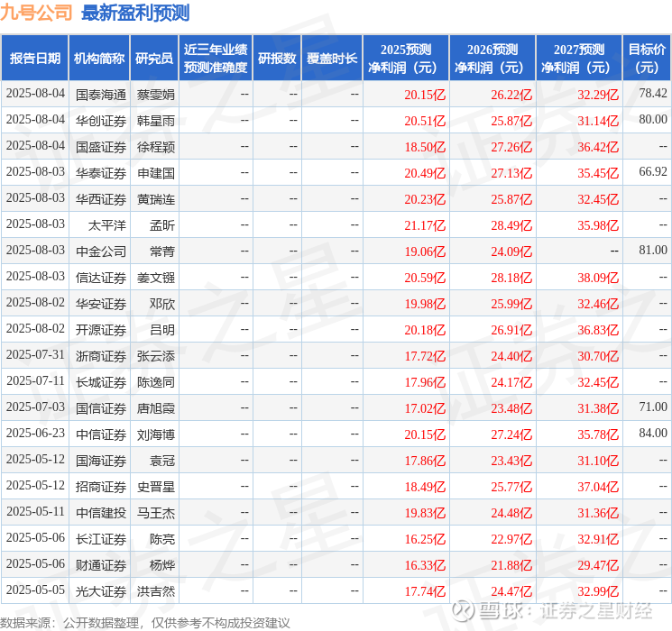Click analyst name 邓欣
This screenshot has width=672, height=631.
[x=162, y=304]
